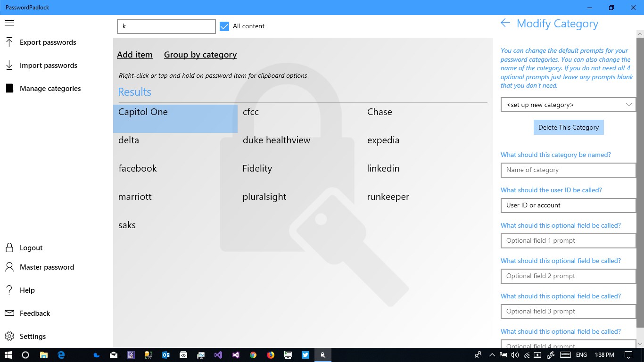Launch Chrome from the taskbar
Viewport: 644px width, 362px height.
[253, 354]
